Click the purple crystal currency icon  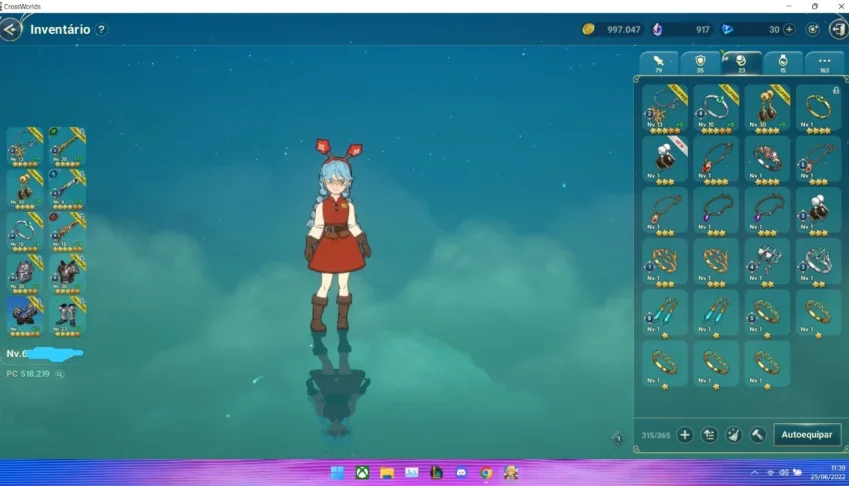[x=657, y=29]
